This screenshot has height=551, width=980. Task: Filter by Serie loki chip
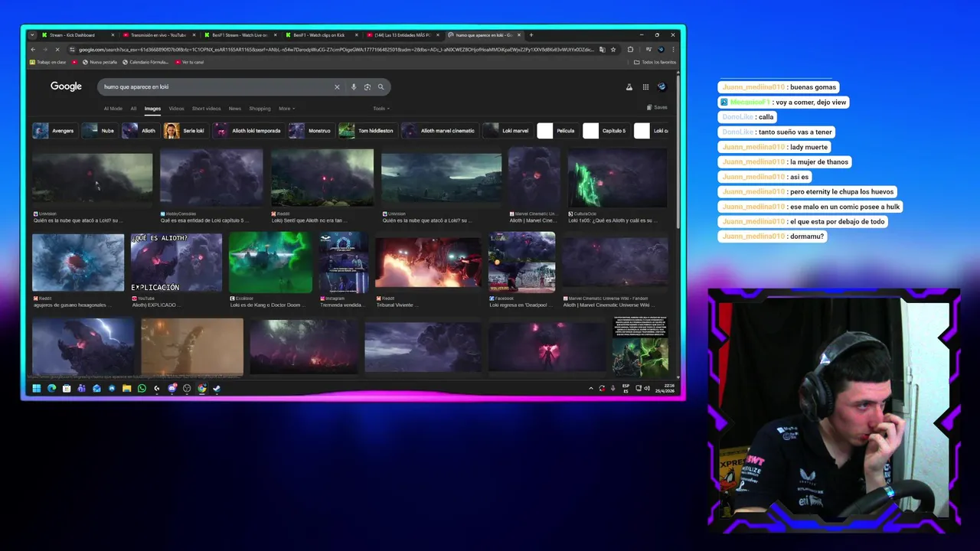[185, 131]
